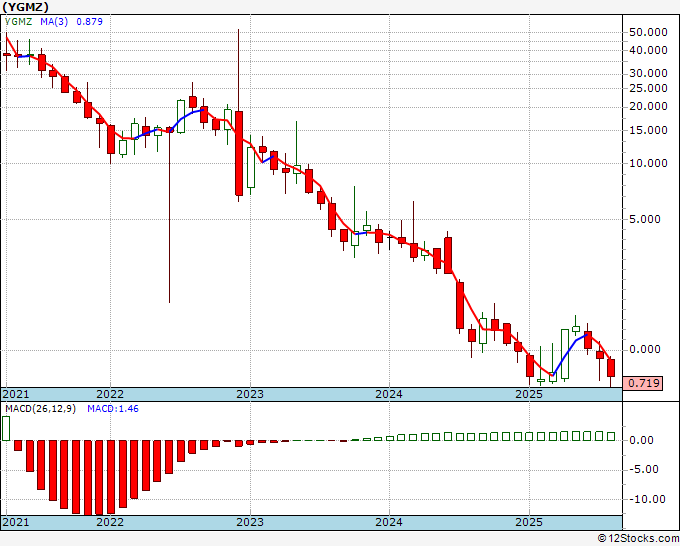Click the -10.00 MACD axis label
This screenshot has width=680, height=546.
(647, 500)
